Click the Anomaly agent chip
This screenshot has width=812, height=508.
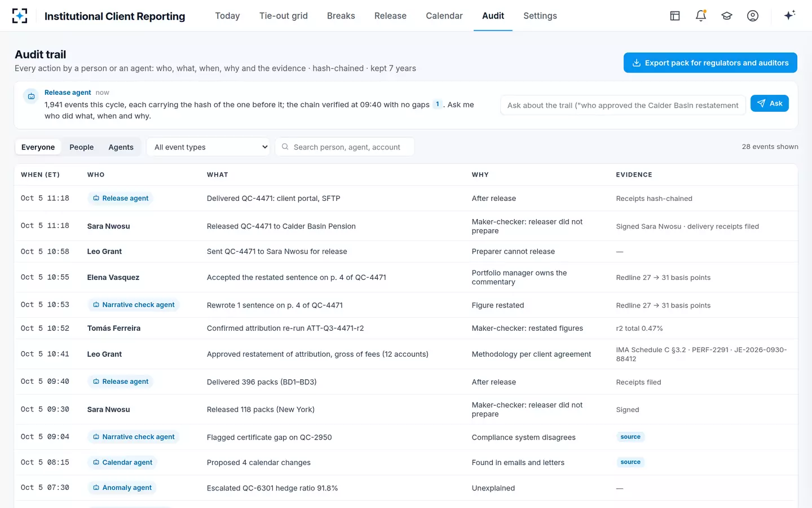tap(122, 488)
